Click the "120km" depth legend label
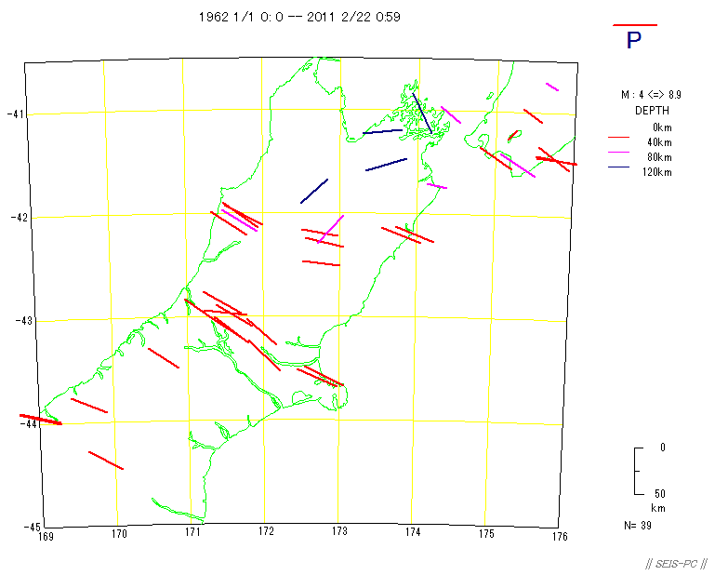The height and width of the screenshot is (575, 728). 657,172
